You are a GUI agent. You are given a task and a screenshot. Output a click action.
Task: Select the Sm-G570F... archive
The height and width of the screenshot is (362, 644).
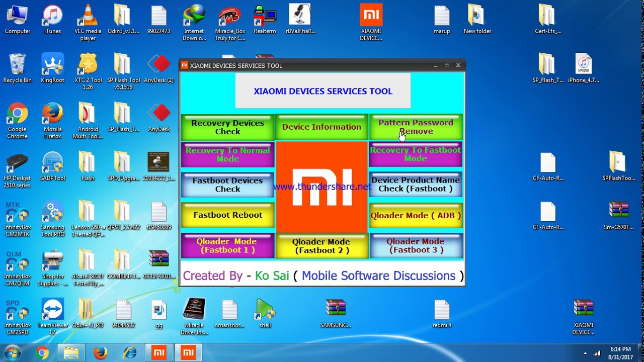tap(619, 216)
